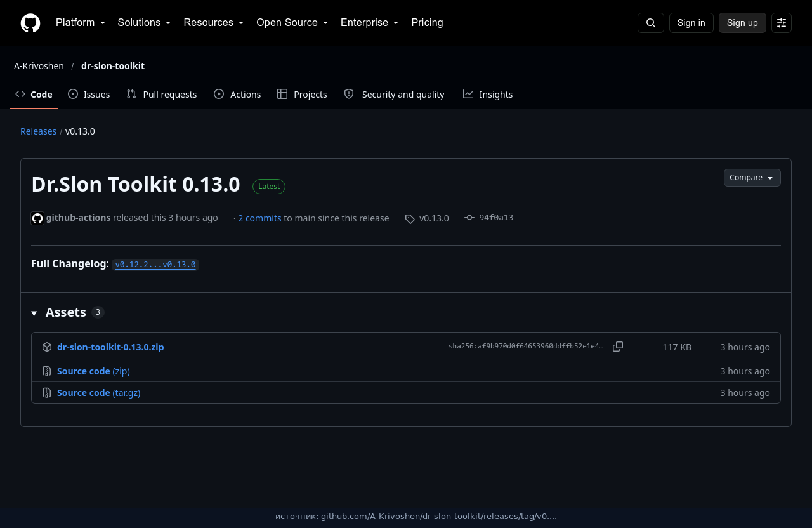
Task: Click the tag icon beside v0.13.0
Action: 410,219
